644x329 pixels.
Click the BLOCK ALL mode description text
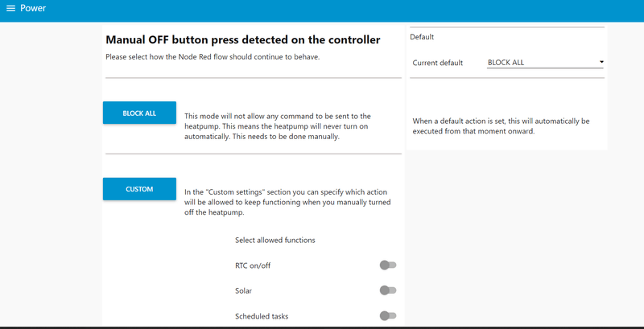pos(278,126)
